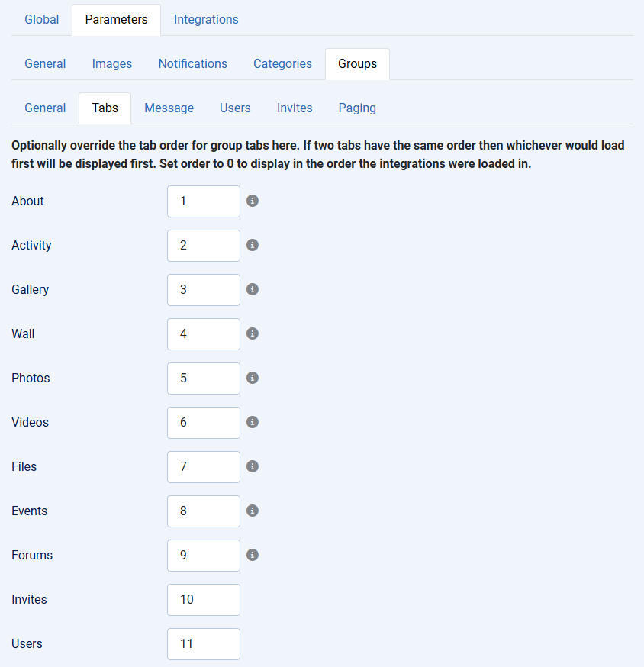Switch to the Paging sub-tab
This screenshot has width=644, height=667.
[x=357, y=108]
